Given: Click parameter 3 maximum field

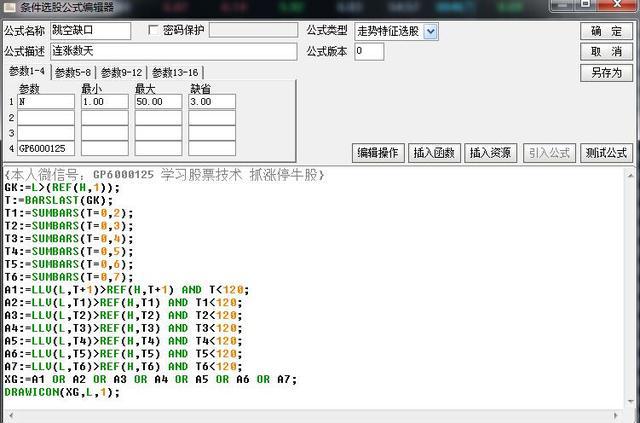Looking at the screenshot, I should pyautogui.click(x=158, y=133).
